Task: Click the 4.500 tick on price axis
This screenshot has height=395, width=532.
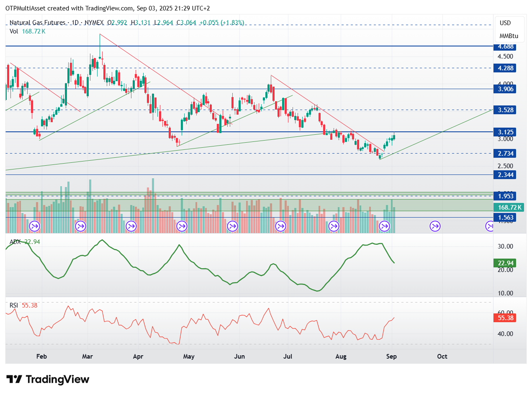Action: pyautogui.click(x=505, y=56)
